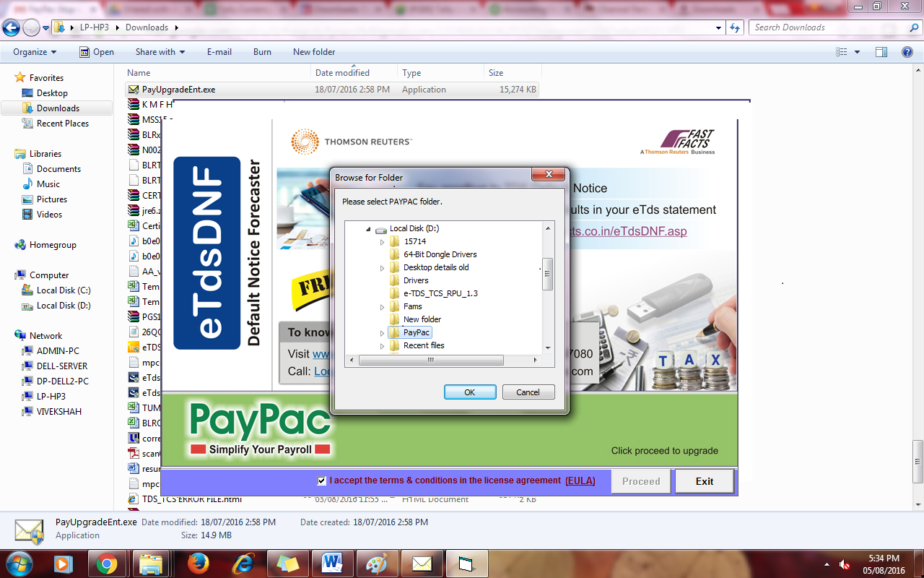Select the Drivers folder in dialog
Viewport: 924px width, 578px height.
pyautogui.click(x=416, y=280)
